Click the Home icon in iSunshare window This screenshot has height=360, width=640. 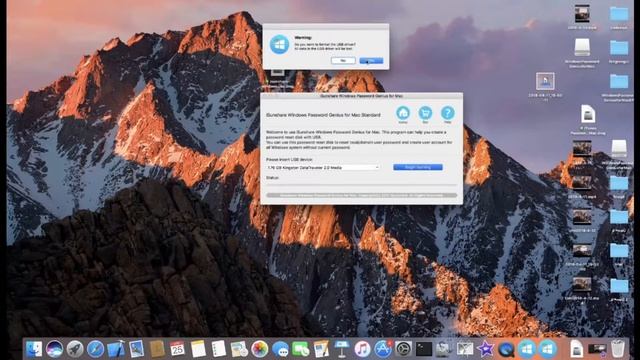[403, 113]
